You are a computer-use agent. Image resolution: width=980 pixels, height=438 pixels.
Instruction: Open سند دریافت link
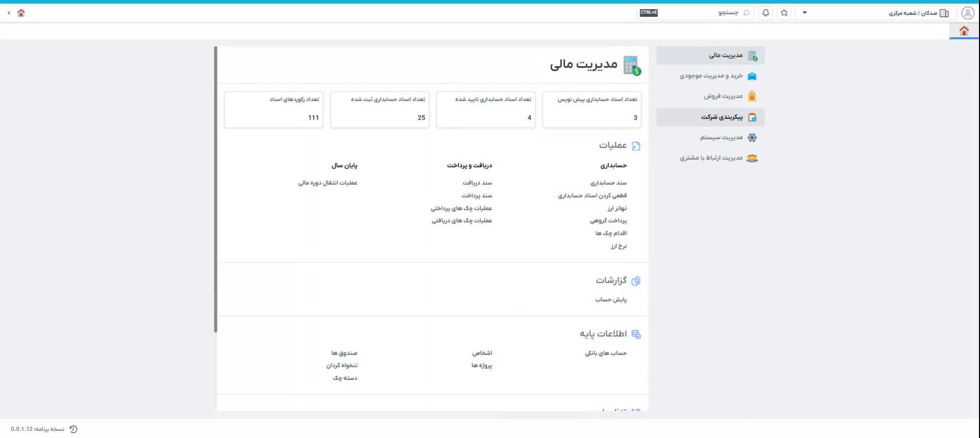[477, 183]
